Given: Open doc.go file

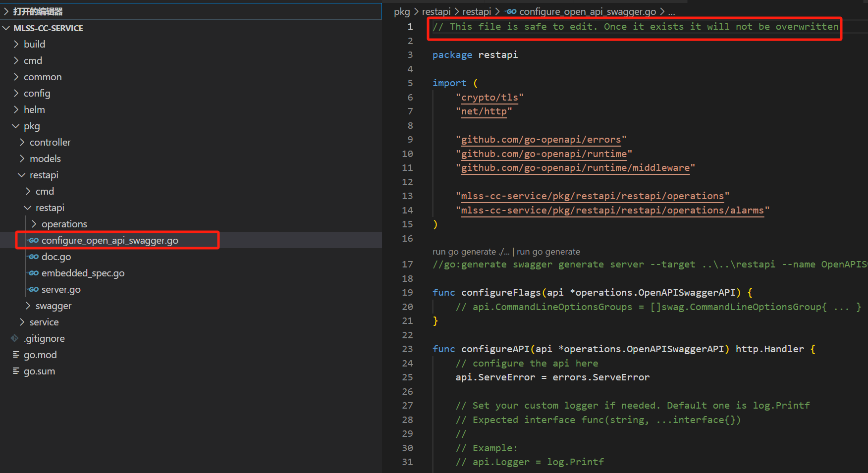Looking at the screenshot, I should (x=56, y=257).
